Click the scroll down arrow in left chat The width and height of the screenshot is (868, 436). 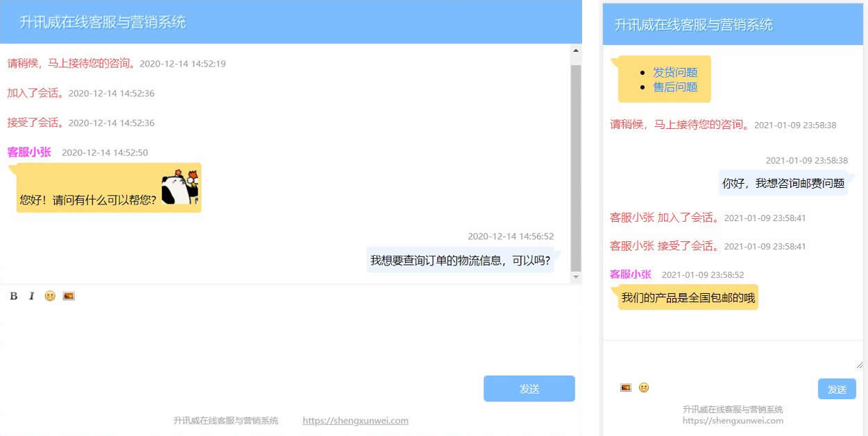576,277
